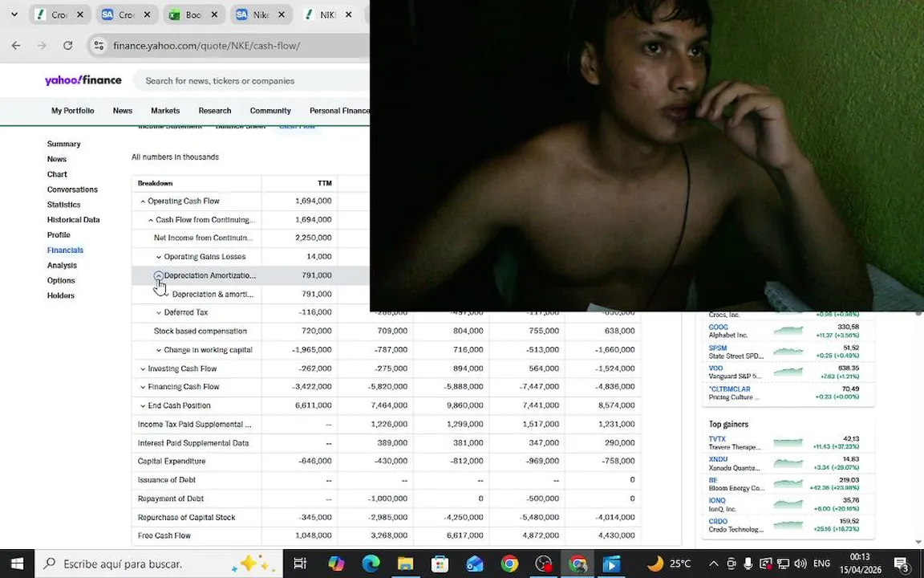
Task: Expand Operating Gains Losses row
Action: tap(159, 257)
